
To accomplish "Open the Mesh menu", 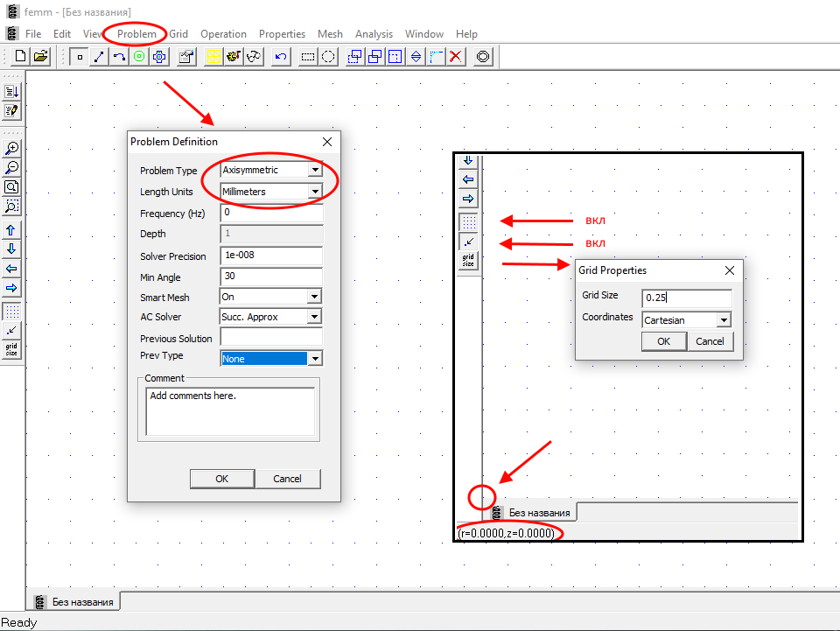I will 330,34.
